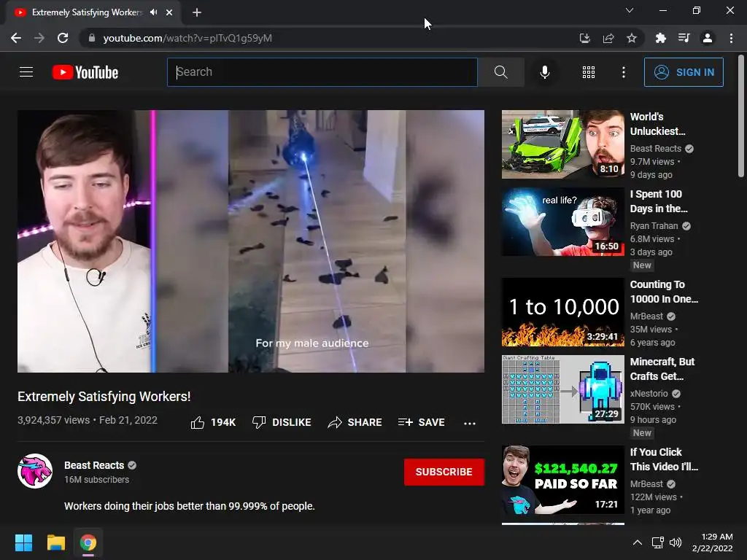Screen dimensions: 747x560
Task: Open Beast Reacts channel avatar
Action: 35,472
